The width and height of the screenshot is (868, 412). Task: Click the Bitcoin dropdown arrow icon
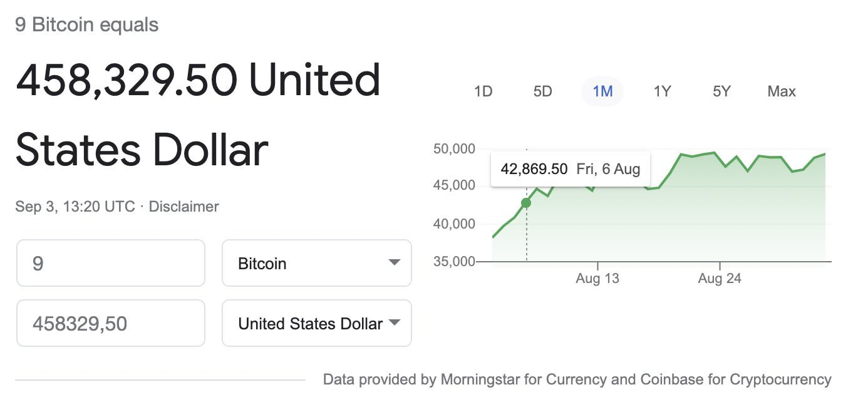394,263
